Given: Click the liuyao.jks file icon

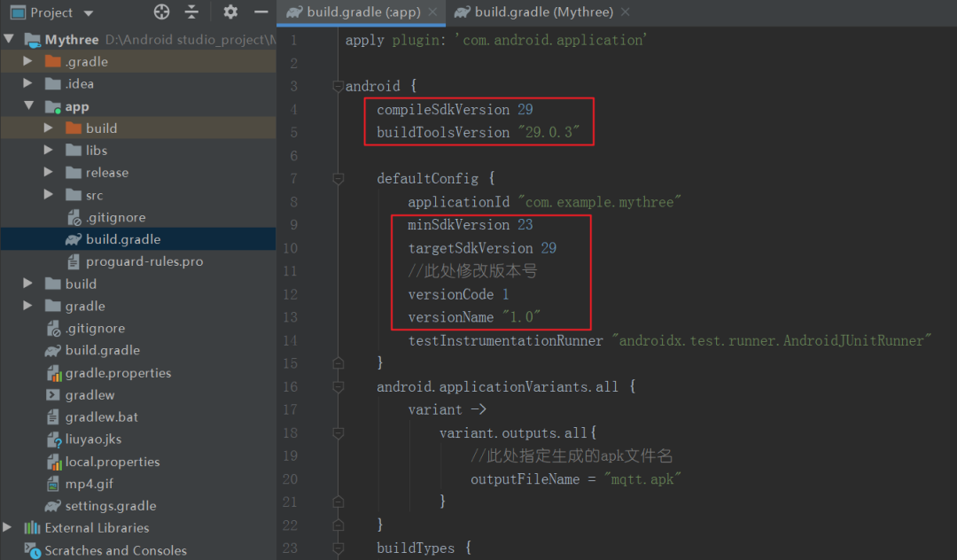Looking at the screenshot, I should pyautogui.click(x=54, y=439).
